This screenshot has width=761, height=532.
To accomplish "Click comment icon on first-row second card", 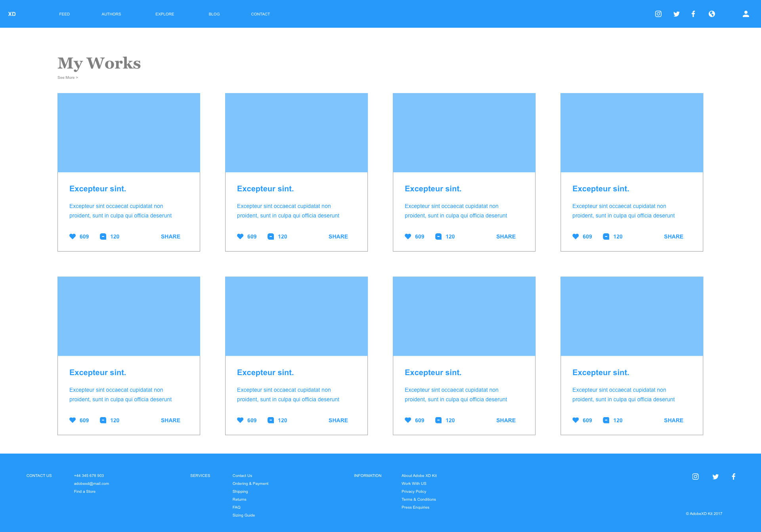I will [271, 236].
